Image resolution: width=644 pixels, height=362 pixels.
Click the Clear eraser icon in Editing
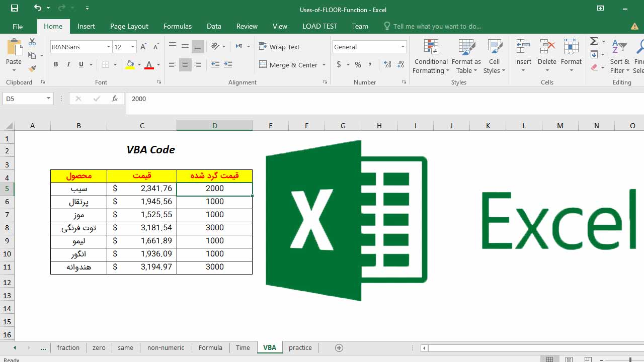pos(594,67)
